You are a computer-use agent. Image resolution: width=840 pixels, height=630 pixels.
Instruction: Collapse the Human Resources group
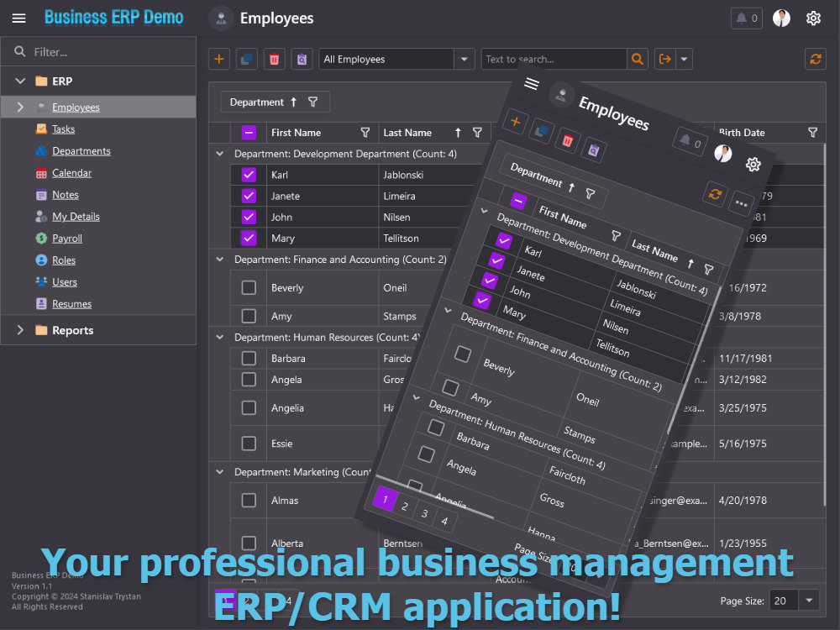219,338
